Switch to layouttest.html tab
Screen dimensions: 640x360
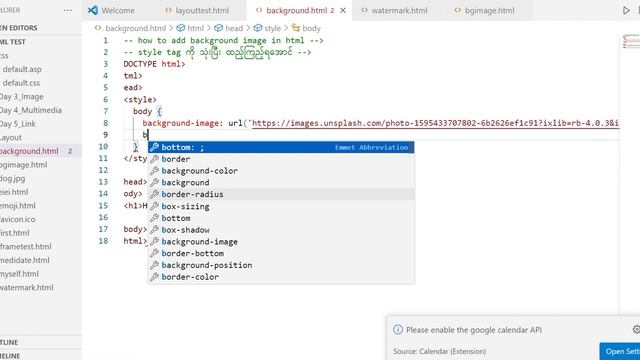click(202, 11)
